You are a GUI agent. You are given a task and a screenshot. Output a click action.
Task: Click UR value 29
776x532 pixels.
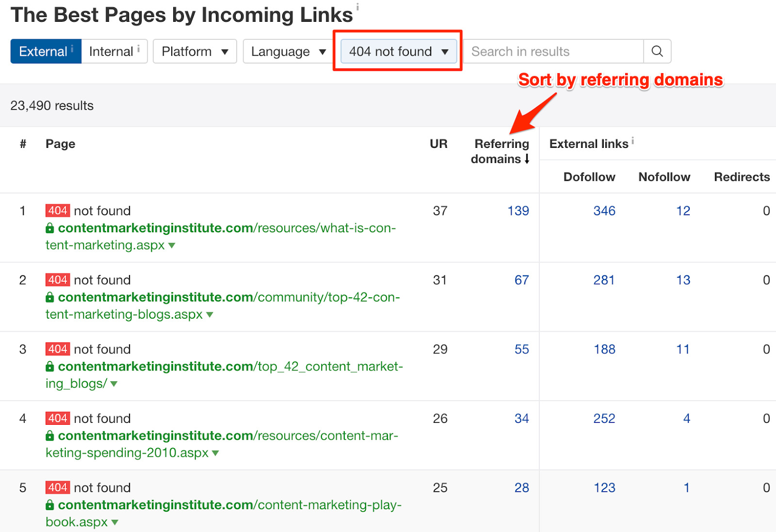[440, 350]
